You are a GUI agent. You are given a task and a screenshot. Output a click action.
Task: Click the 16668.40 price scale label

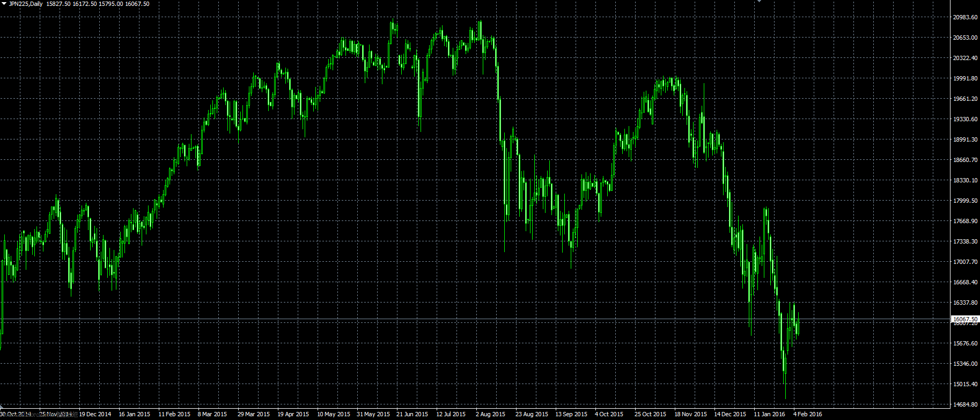pos(965,282)
